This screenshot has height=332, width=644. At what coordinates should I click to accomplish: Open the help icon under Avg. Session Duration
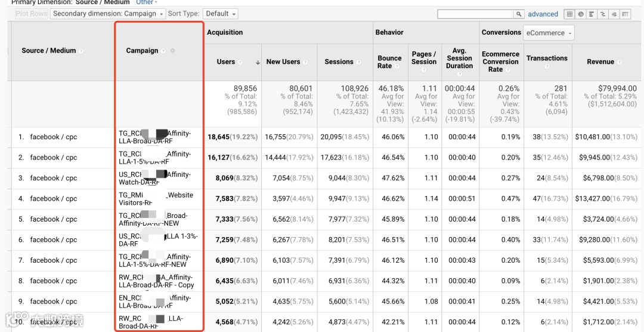[459, 74]
